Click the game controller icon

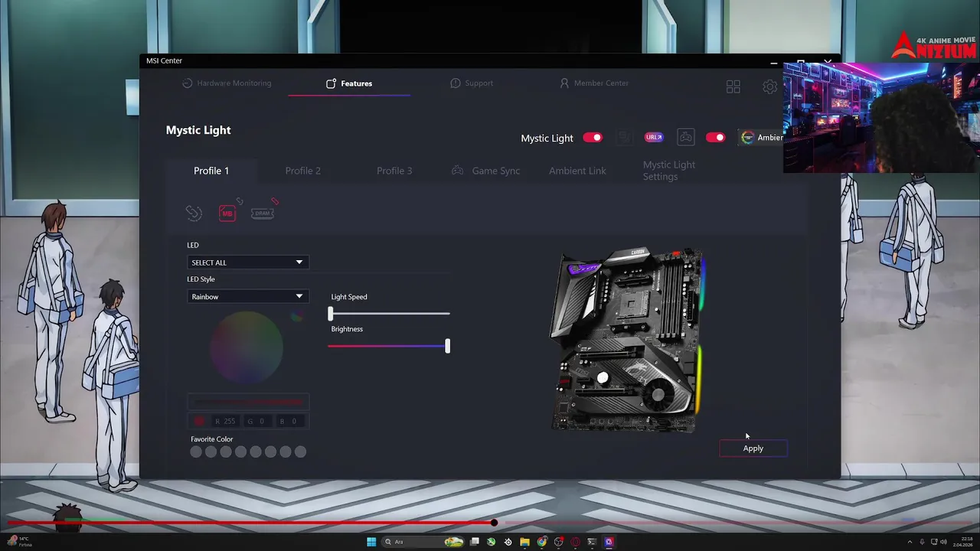[x=685, y=138]
